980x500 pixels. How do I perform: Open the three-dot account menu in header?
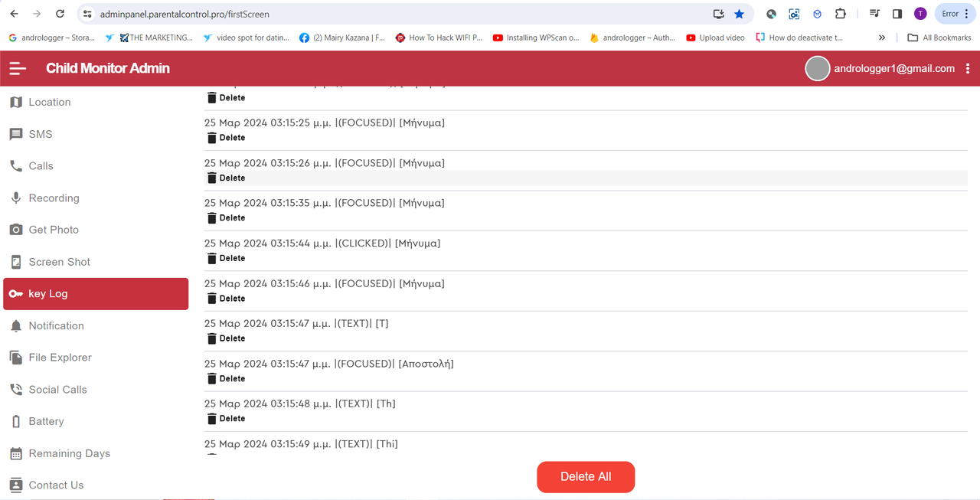pos(968,68)
